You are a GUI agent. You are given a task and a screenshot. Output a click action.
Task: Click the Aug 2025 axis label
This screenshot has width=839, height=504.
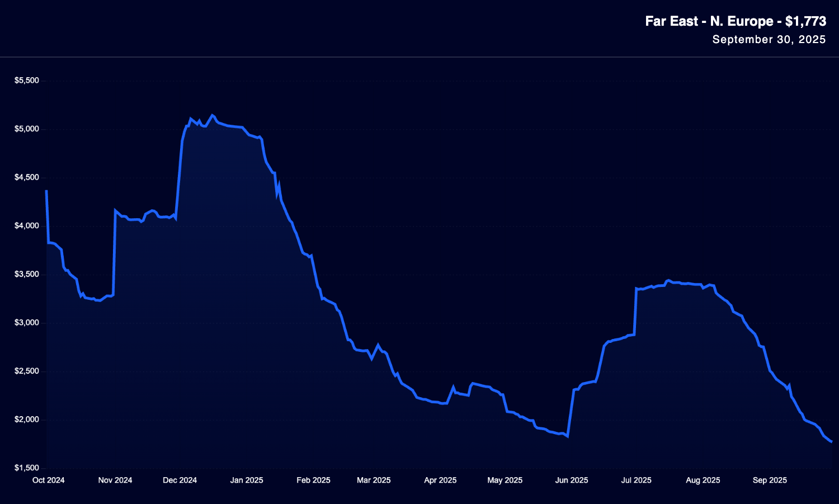(703, 480)
